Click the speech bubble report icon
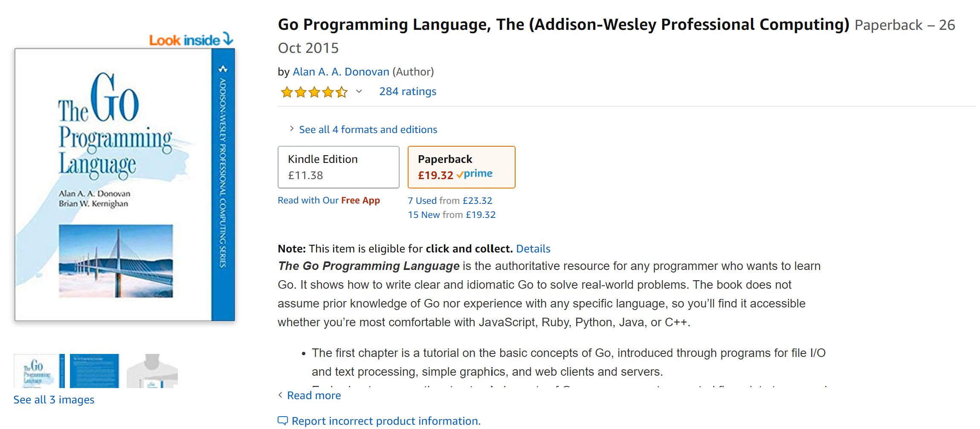980x429 pixels. pos(282,420)
